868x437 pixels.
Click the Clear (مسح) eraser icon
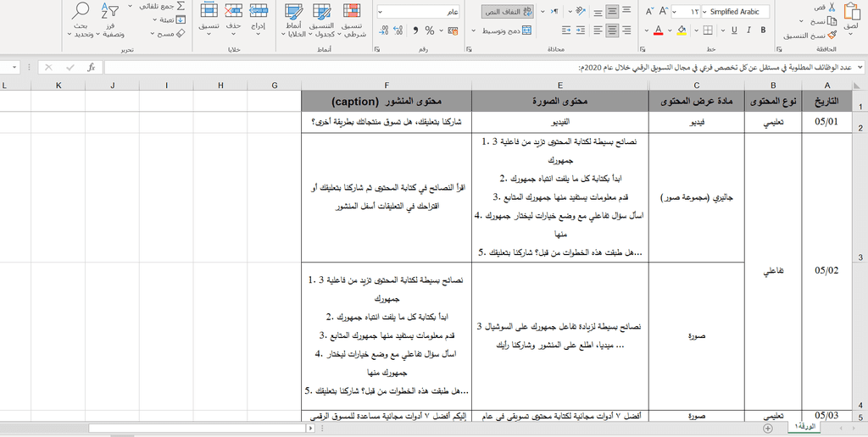tap(181, 34)
